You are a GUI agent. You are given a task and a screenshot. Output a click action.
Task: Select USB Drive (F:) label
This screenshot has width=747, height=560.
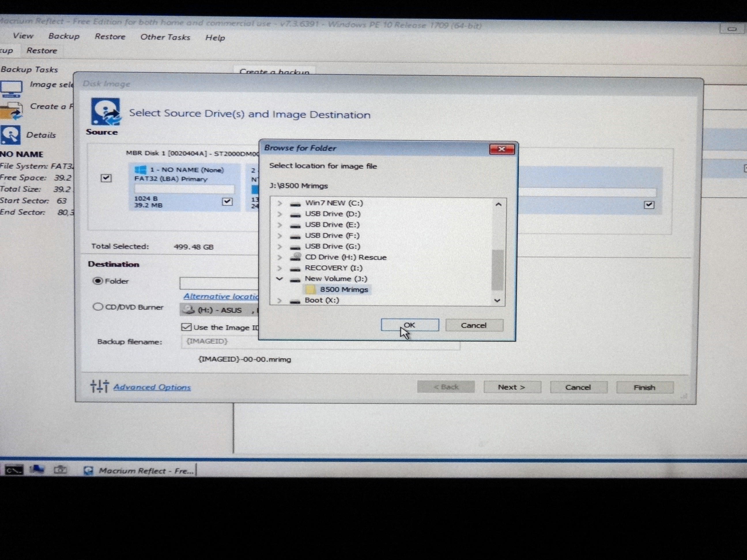(x=332, y=235)
